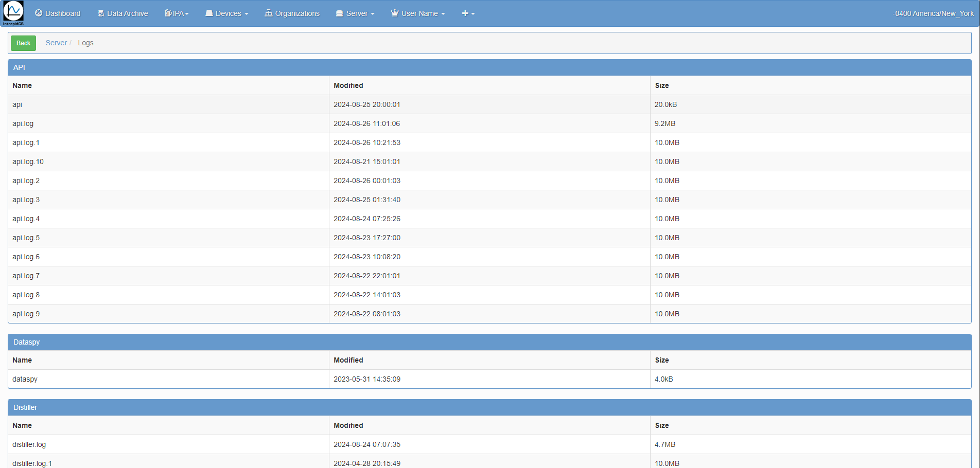Image resolution: width=980 pixels, height=468 pixels.
Task: Click the 2024-08-21 15:01:01 modified date
Action: (x=366, y=161)
